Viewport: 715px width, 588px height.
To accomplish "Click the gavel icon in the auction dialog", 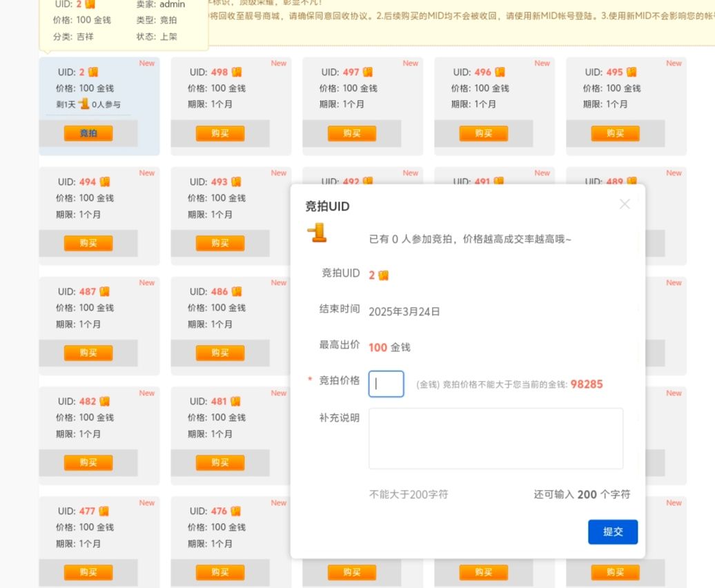I will (x=318, y=233).
